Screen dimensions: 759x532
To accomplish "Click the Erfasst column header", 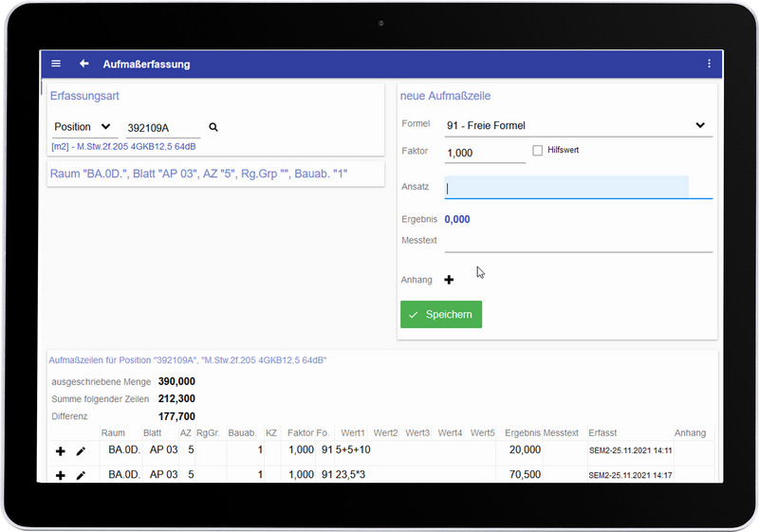I will 602,432.
